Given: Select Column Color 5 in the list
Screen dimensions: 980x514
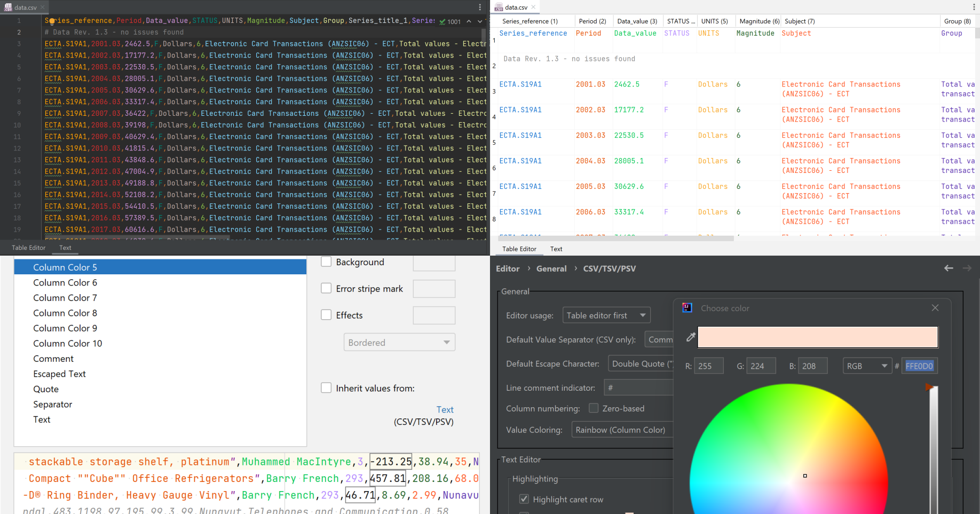Looking at the screenshot, I should 160,267.
